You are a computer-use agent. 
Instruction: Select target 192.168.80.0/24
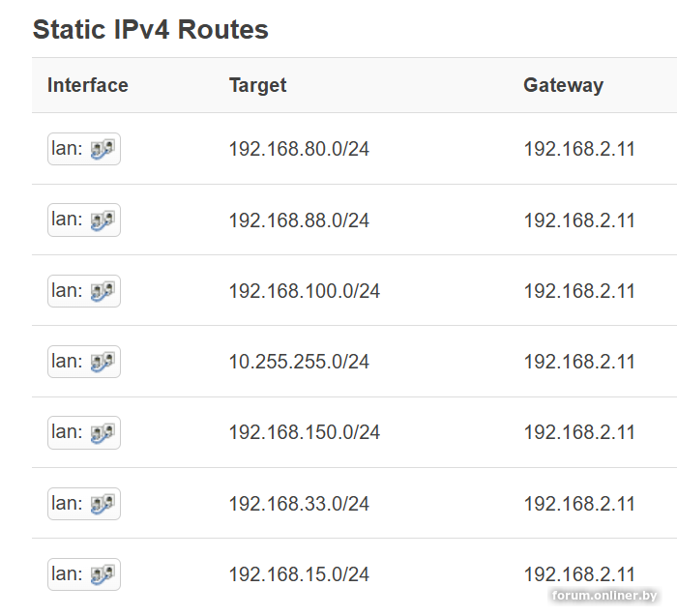[299, 150]
